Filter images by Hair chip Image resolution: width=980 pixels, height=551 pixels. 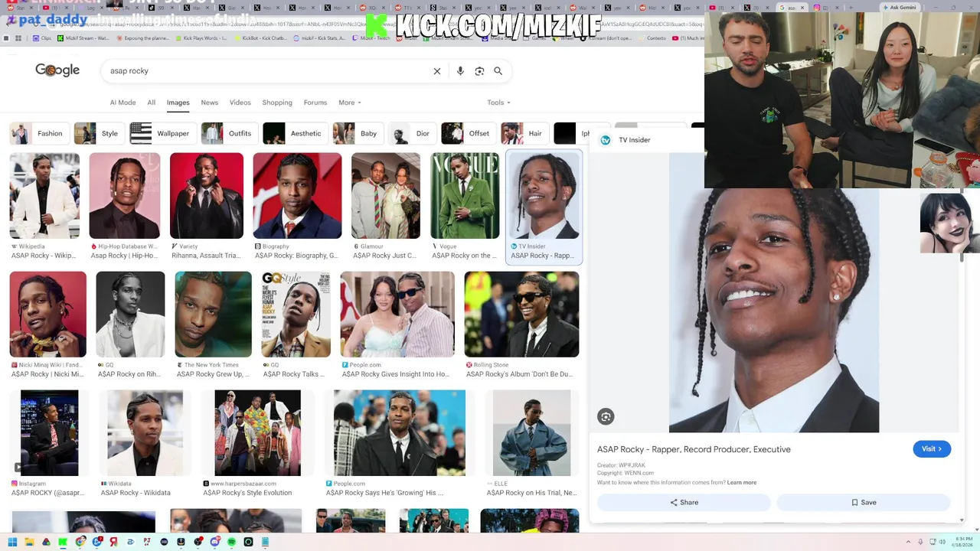(x=524, y=133)
